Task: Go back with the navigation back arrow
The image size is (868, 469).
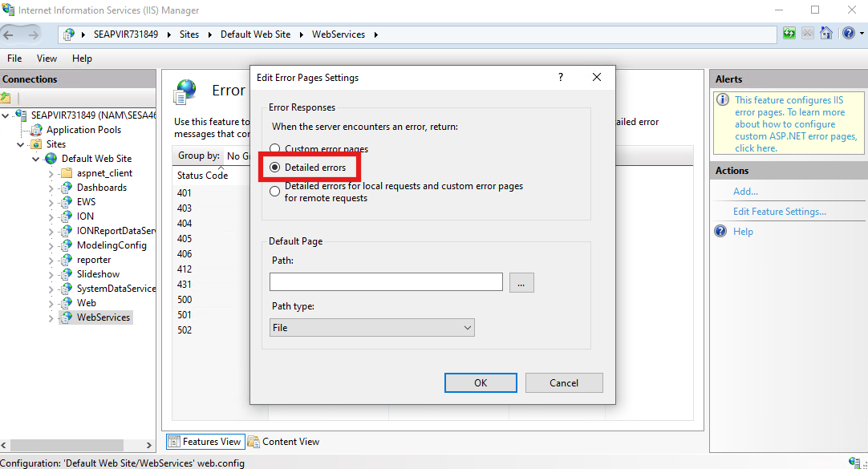Action: coord(8,34)
